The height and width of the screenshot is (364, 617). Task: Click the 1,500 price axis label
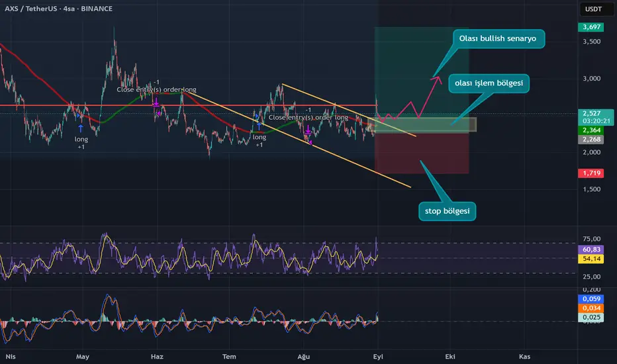click(x=591, y=189)
